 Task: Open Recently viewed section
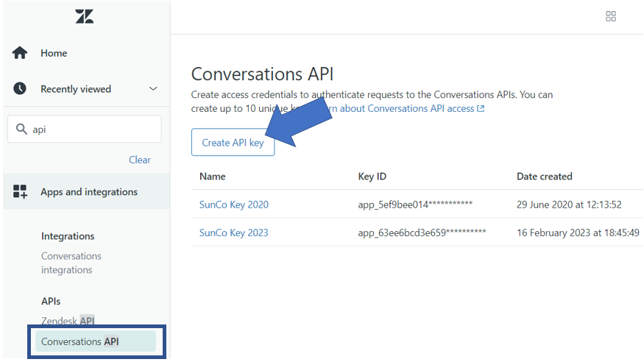tap(76, 89)
